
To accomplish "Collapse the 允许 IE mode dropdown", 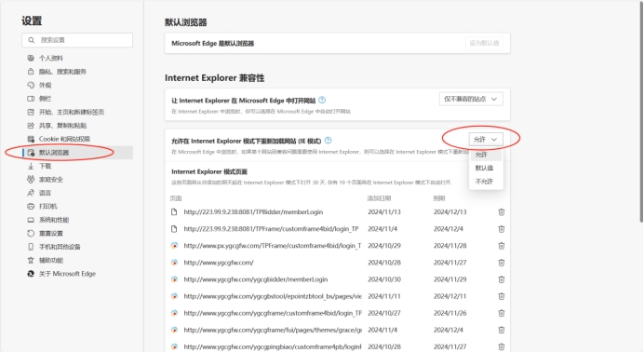I will pyautogui.click(x=486, y=140).
